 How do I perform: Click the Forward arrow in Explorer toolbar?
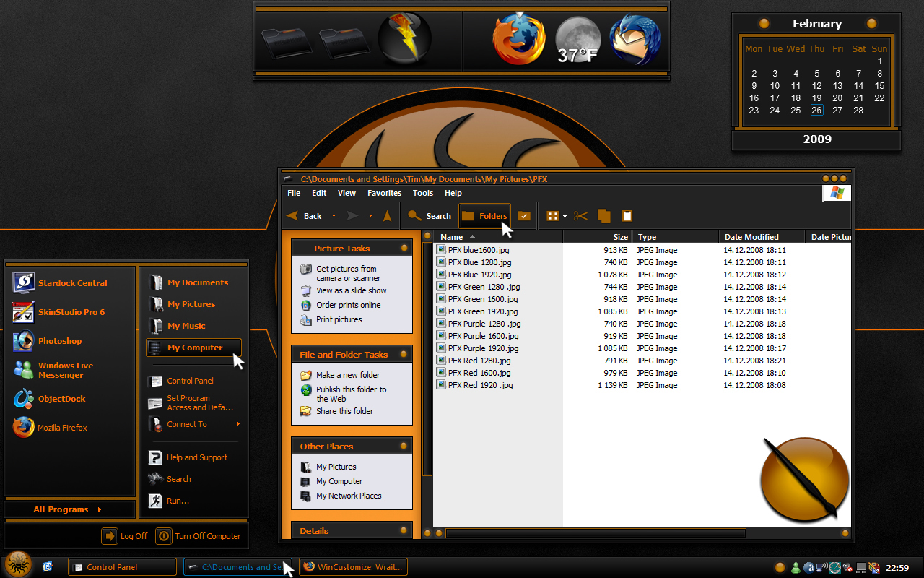pos(352,216)
